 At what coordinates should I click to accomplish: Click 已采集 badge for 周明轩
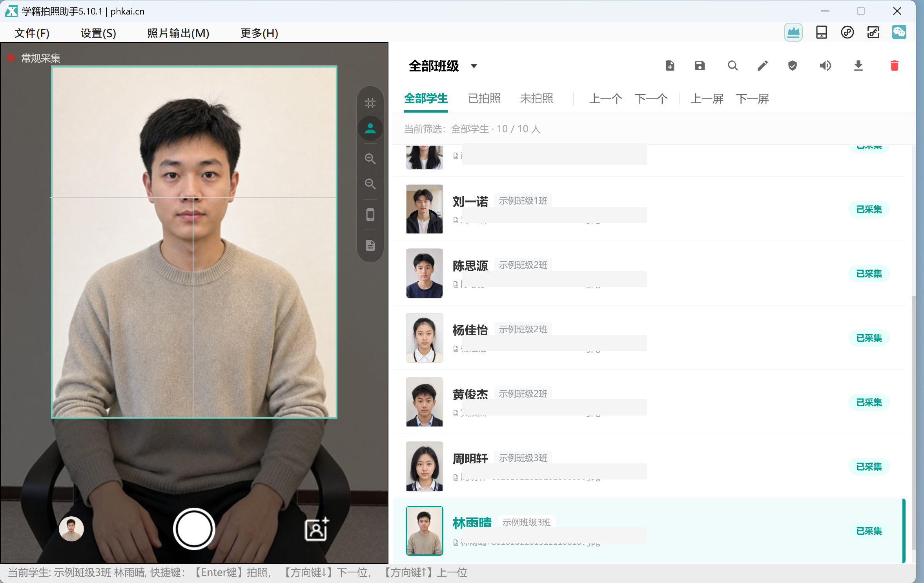[x=869, y=467]
